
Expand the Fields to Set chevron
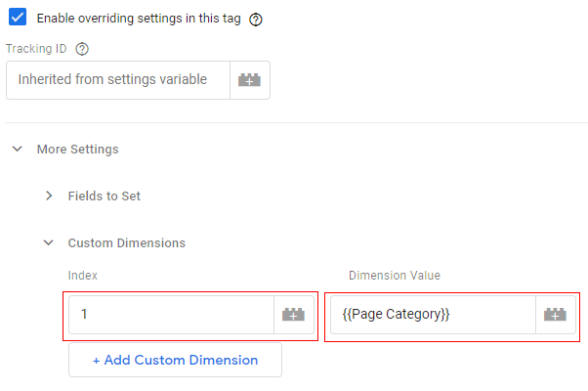pos(49,196)
